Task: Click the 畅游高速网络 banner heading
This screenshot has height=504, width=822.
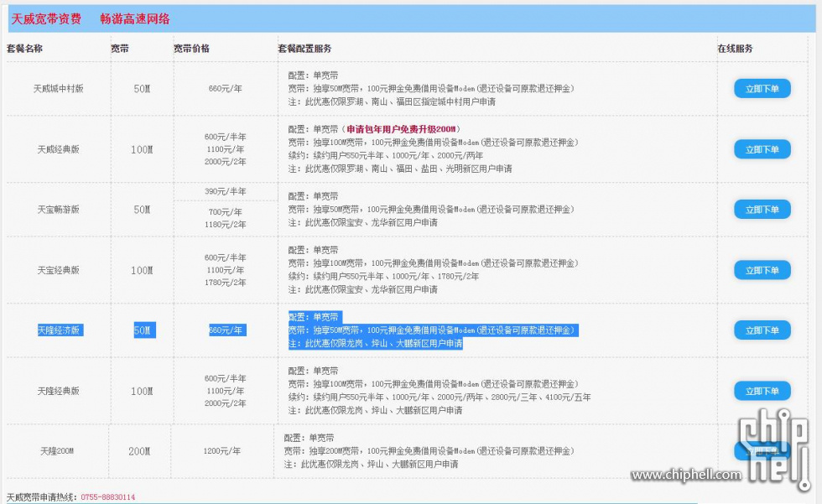Action: (135, 19)
